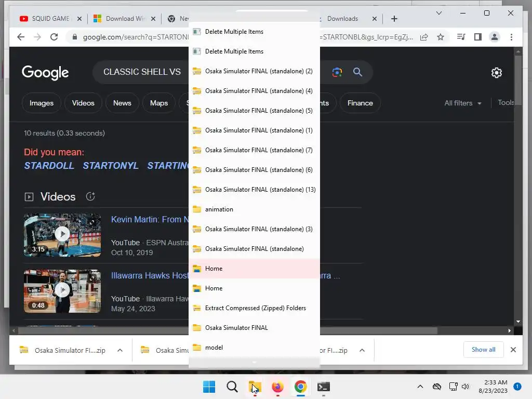
Task: Toggle Chrome side panel
Action: (478, 37)
